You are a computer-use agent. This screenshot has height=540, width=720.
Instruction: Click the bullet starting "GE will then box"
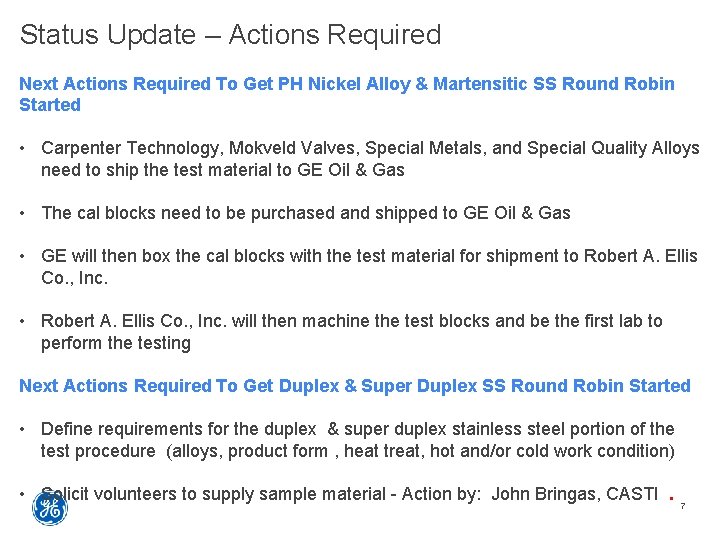click(x=369, y=256)
